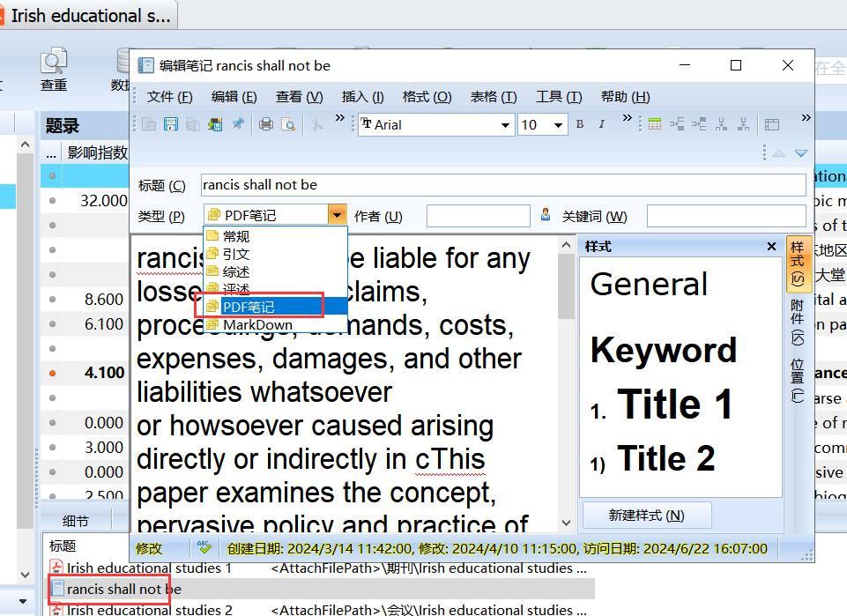
Task: Click the grey dot beside 32.000
Action: [52, 200]
